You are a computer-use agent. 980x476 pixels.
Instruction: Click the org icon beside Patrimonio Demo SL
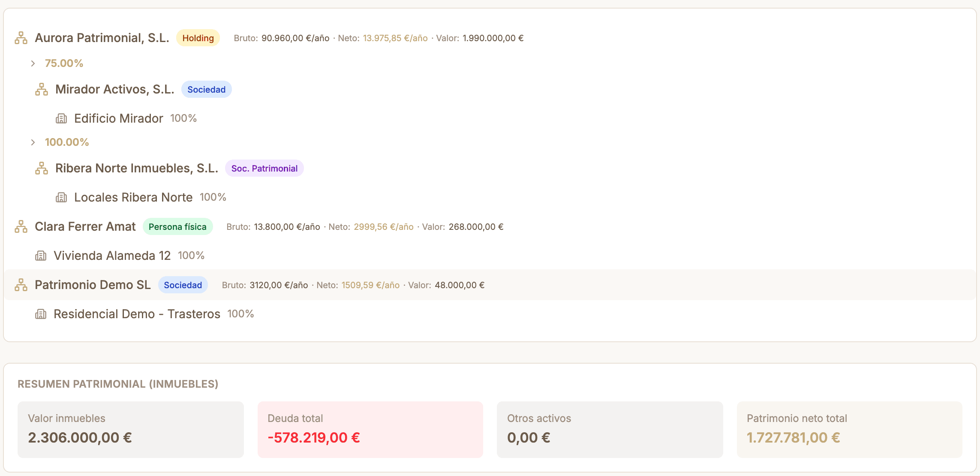[21, 285]
